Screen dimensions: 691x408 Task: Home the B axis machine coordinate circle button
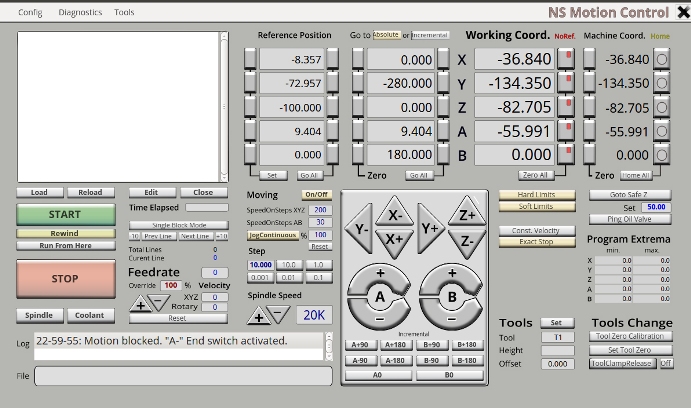tap(661, 154)
